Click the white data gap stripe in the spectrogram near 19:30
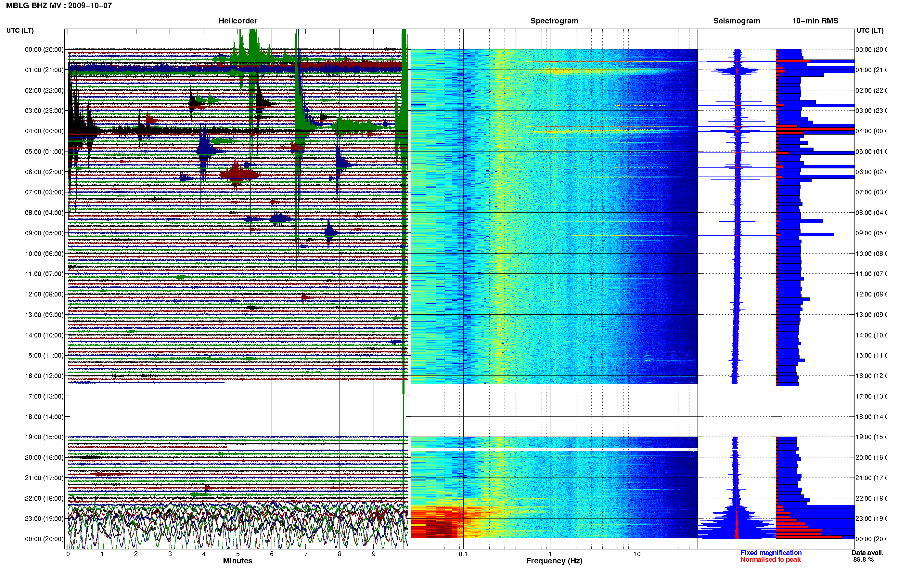This screenshot has width=924, height=578. pos(554,450)
